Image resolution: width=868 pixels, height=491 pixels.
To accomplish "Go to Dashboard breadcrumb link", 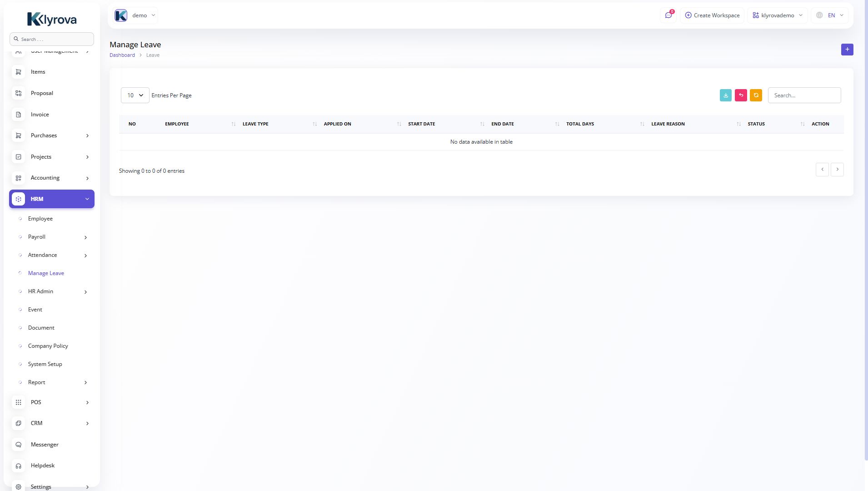I will 122,55.
